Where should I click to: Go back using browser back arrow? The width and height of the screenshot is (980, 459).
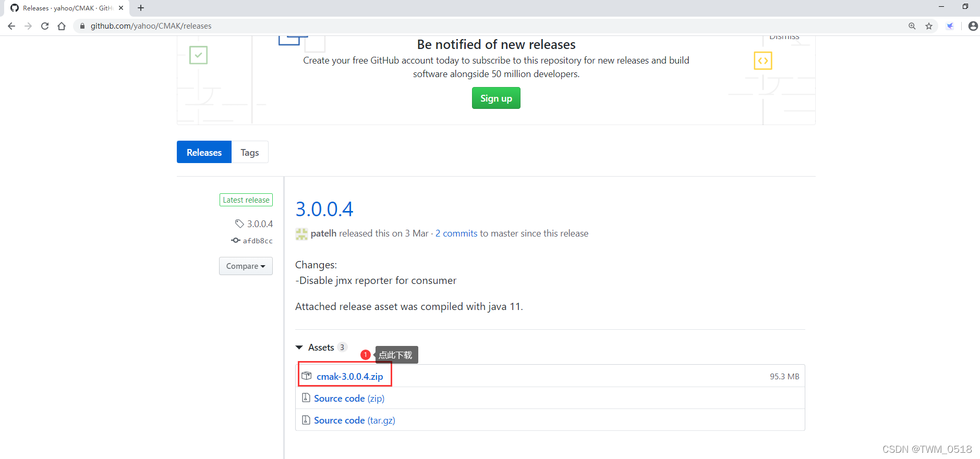coord(11,26)
